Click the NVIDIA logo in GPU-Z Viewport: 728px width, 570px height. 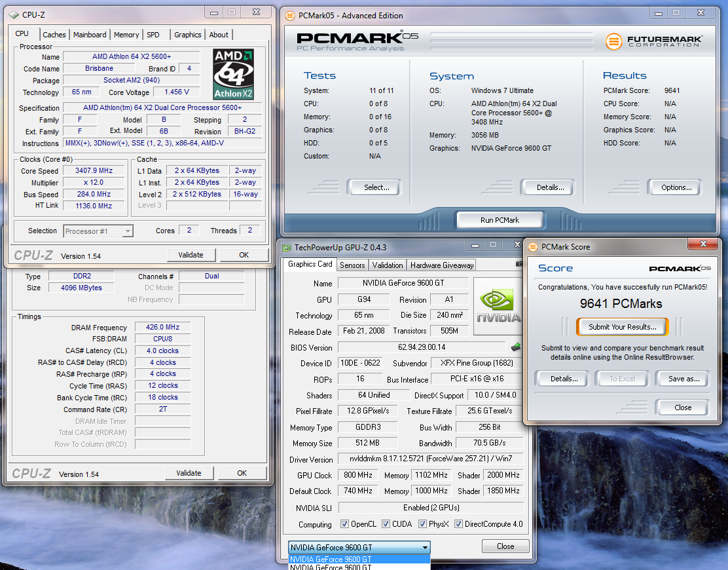(x=498, y=306)
